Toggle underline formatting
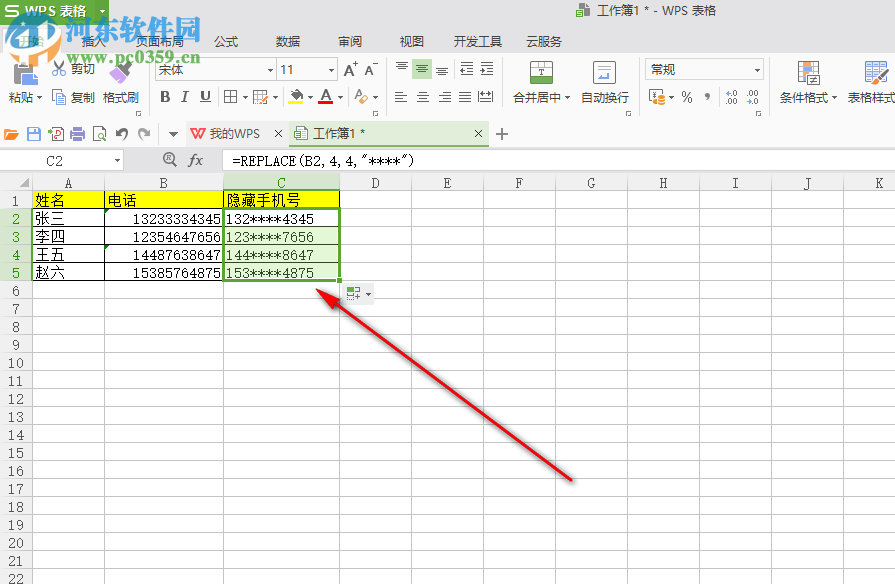 click(205, 97)
